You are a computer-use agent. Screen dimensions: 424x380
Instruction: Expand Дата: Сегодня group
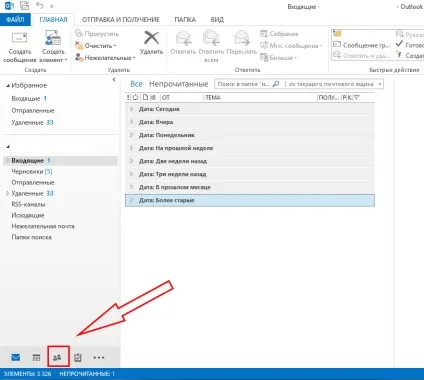point(132,109)
